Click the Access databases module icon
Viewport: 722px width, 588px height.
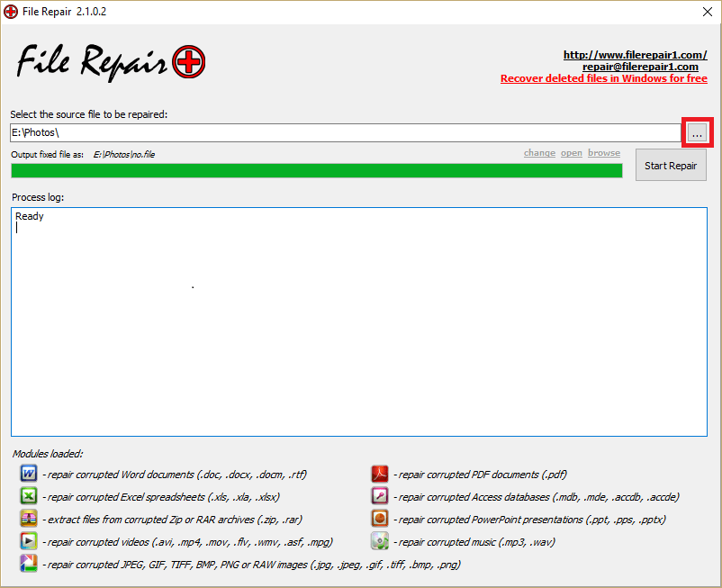(380, 496)
